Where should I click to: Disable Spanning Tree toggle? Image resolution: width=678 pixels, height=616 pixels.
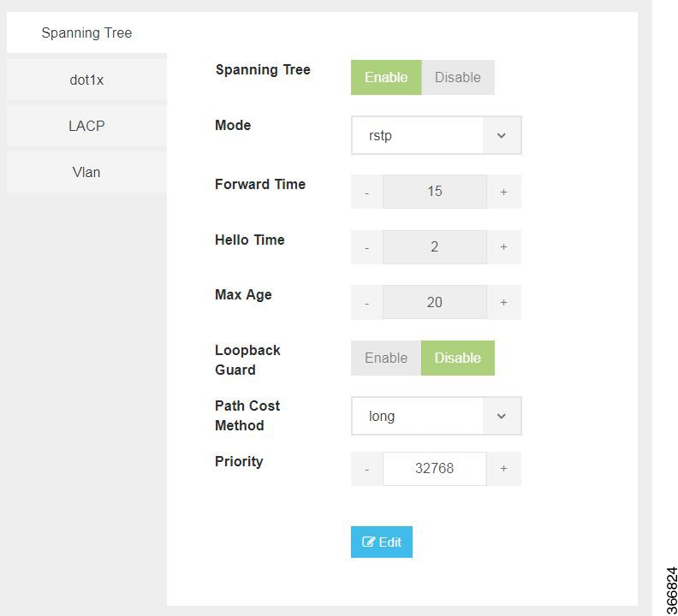458,77
